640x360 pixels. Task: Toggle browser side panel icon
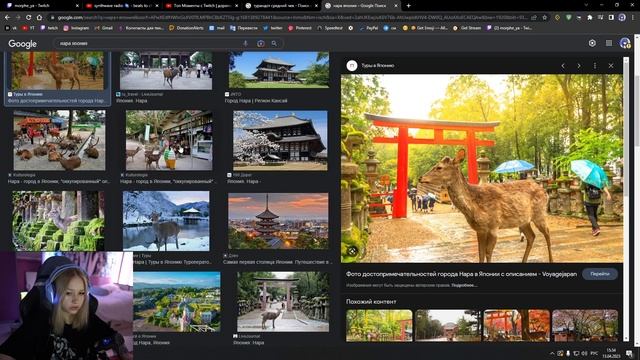click(x=611, y=18)
